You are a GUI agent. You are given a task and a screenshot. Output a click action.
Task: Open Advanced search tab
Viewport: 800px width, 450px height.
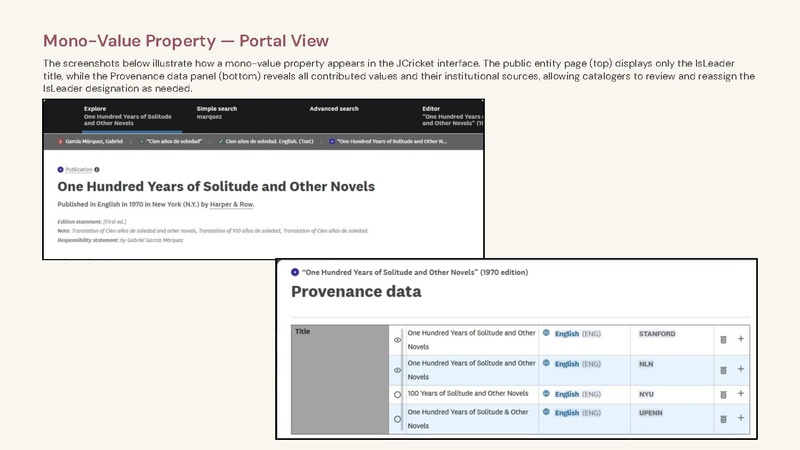(334, 109)
